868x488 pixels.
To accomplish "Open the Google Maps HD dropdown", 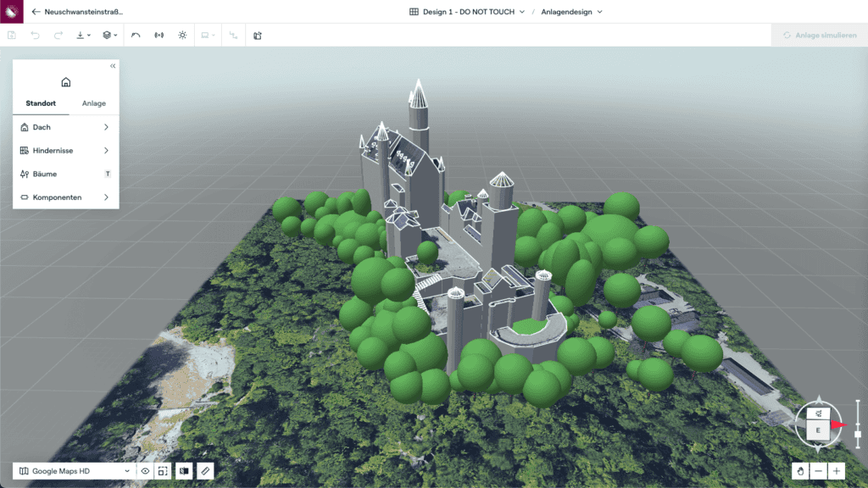I will point(75,471).
